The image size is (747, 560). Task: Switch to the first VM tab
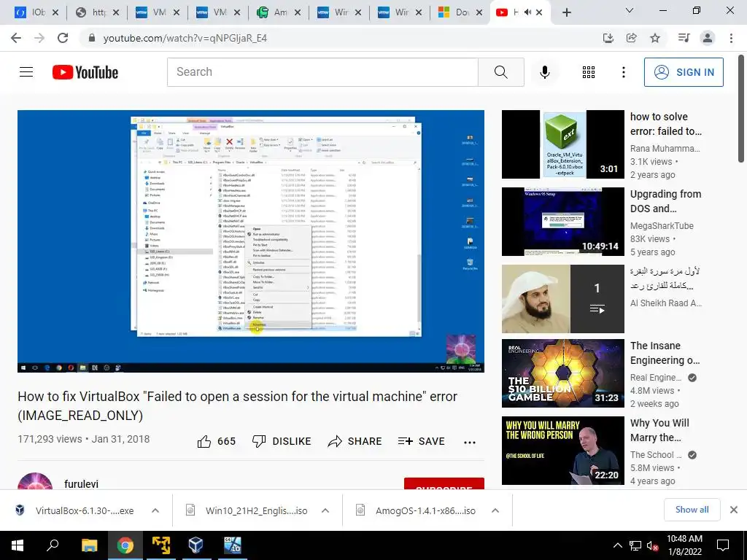pyautogui.click(x=158, y=12)
